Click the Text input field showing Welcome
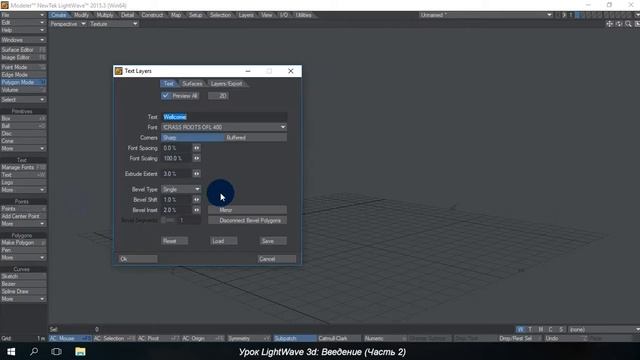The image size is (640, 360). tap(224, 117)
